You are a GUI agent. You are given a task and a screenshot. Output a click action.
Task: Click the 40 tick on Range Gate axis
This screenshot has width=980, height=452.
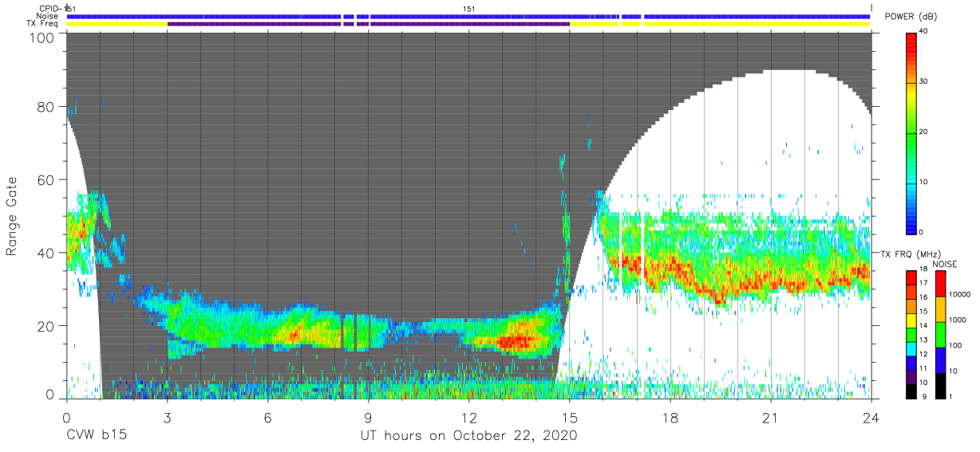point(45,252)
